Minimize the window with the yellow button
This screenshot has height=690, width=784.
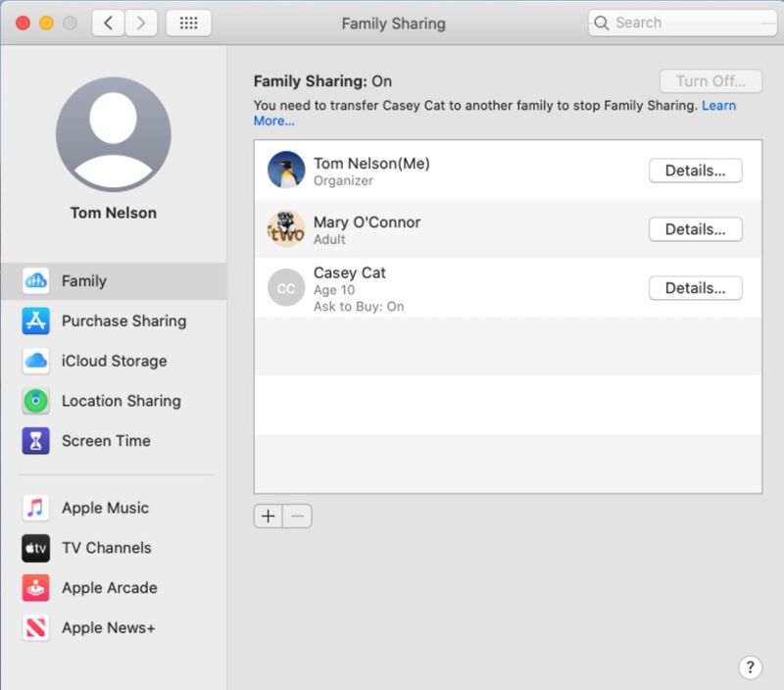tap(46, 23)
